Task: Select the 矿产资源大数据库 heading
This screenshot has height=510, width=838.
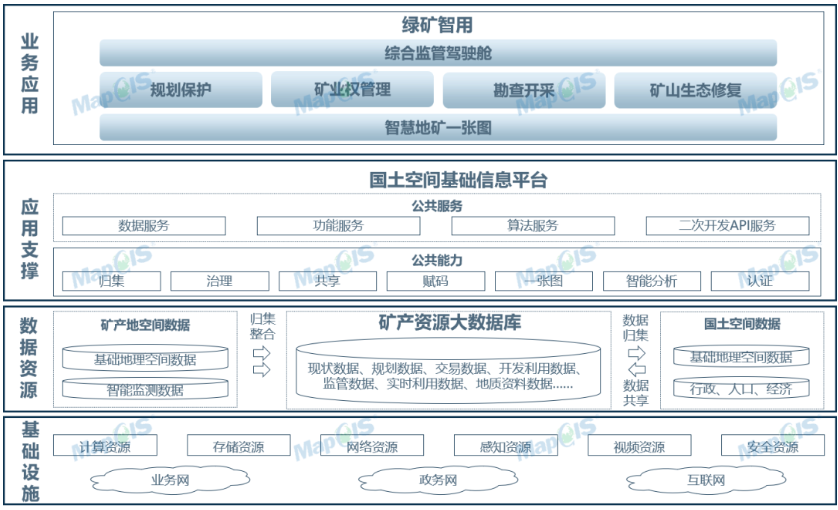Action: coord(449,322)
